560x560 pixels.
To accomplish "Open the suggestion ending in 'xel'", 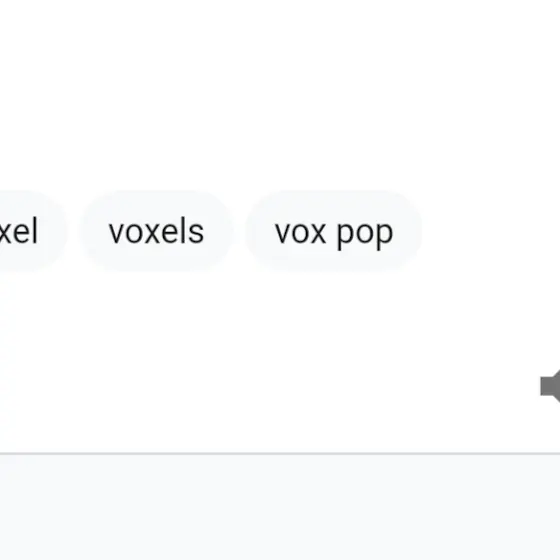I will tap(29, 231).
